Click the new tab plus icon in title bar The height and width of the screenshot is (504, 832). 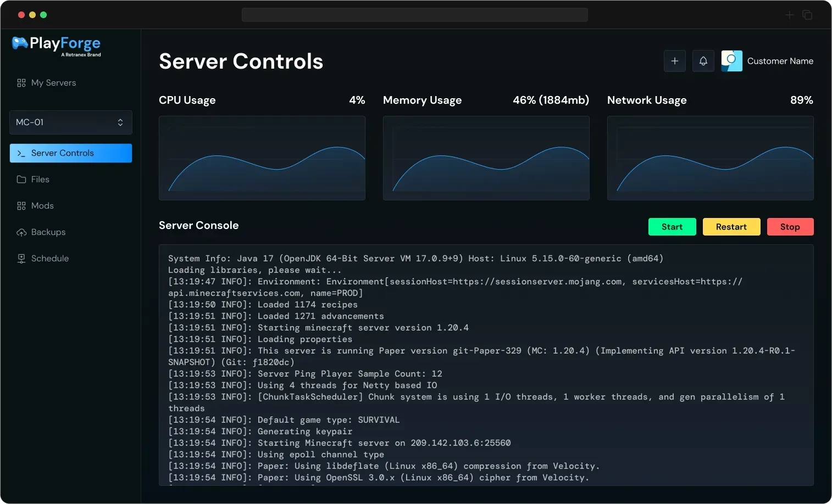790,15
